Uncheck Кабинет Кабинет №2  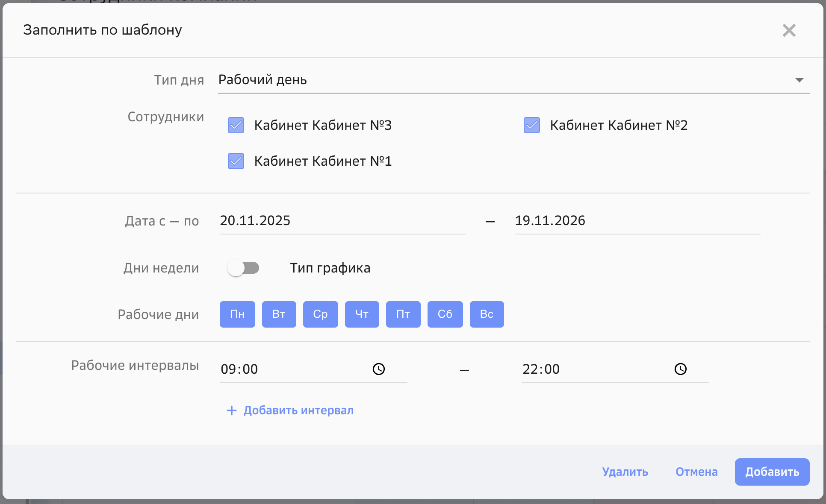(x=531, y=125)
